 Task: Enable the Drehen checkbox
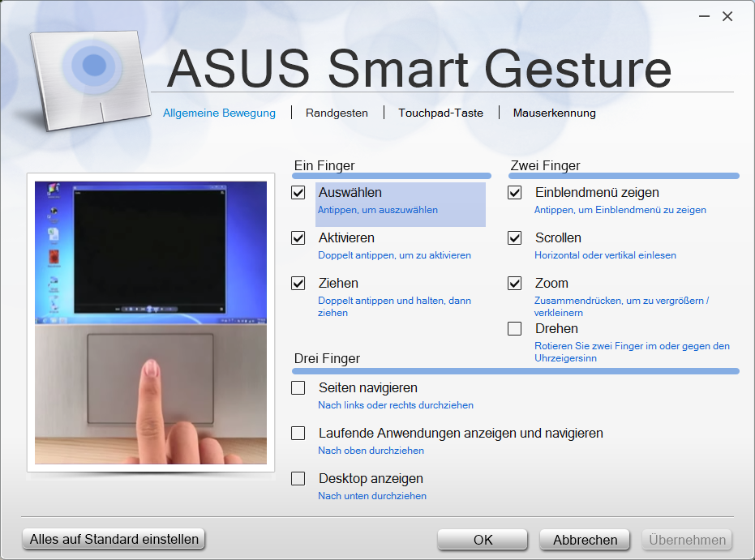coord(515,328)
